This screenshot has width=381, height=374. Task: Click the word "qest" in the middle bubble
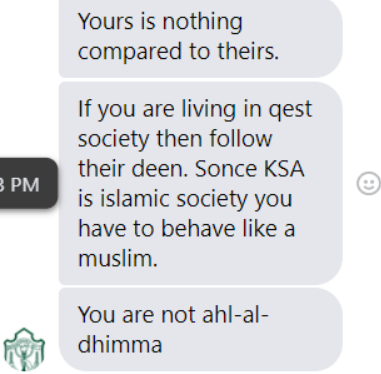(x=290, y=109)
